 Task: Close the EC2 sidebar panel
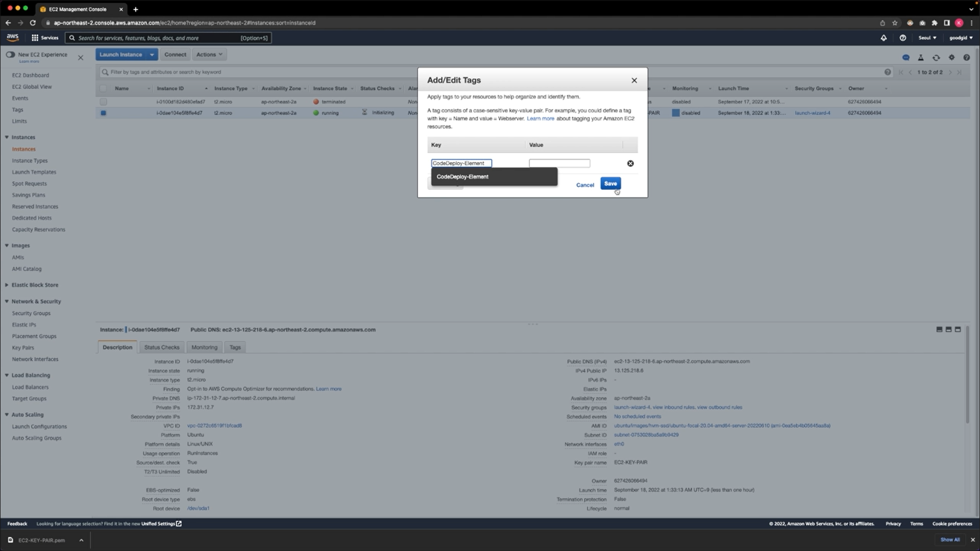coord(81,58)
